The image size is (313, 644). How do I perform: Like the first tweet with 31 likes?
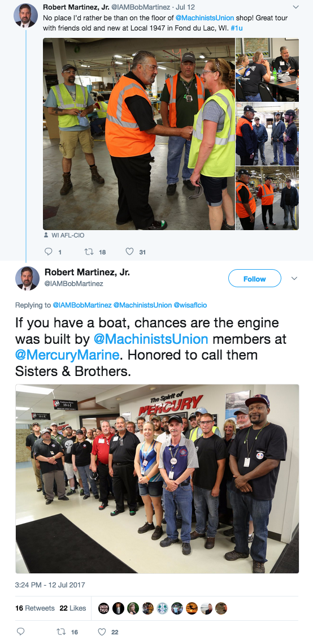click(x=129, y=252)
